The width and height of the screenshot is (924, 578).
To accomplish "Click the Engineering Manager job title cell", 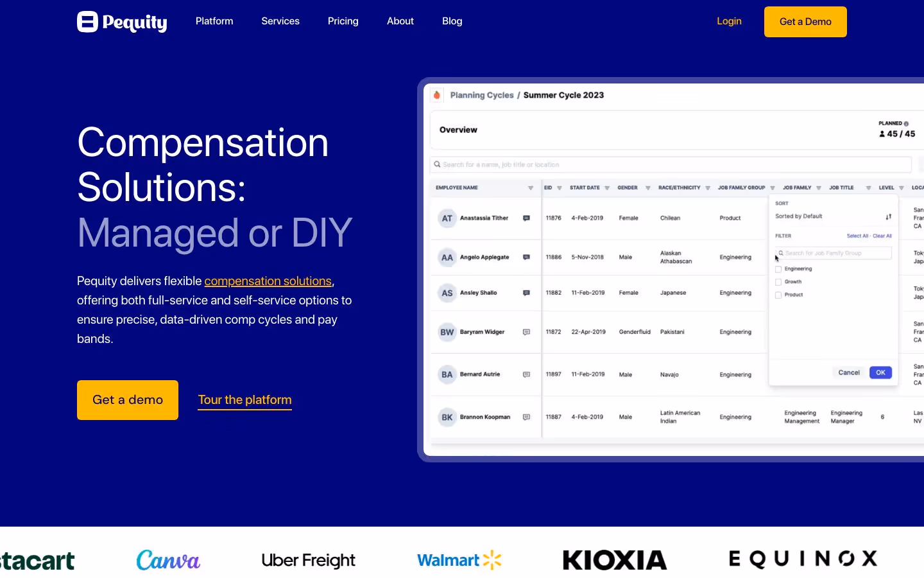I will tap(846, 417).
